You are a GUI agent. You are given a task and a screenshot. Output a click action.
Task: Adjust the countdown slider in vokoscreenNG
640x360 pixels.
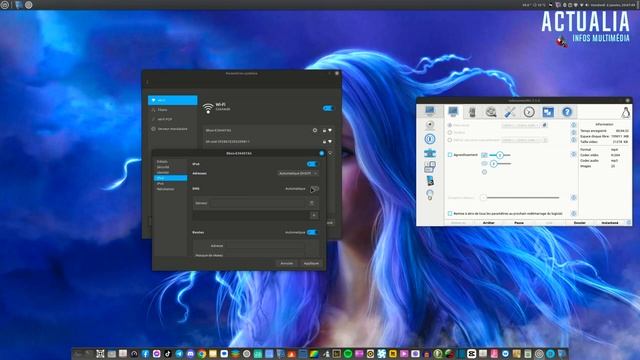point(520,198)
